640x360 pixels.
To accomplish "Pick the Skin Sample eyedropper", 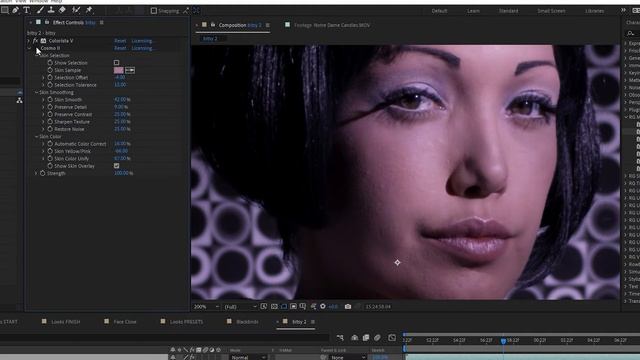I will [130, 70].
